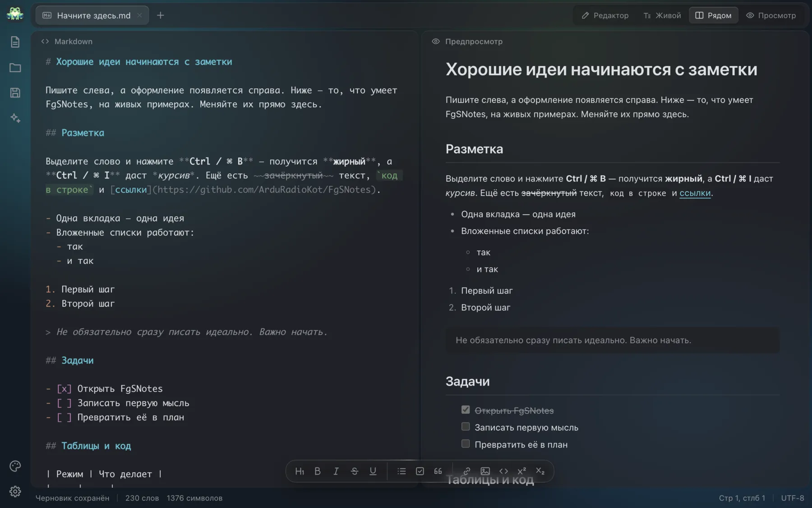
Task: Open the settings gear icon
Action: (15, 491)
